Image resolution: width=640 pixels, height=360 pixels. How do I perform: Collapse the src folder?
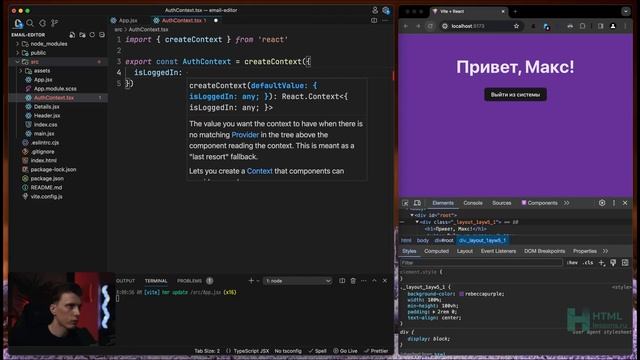[x=18, y=62]
